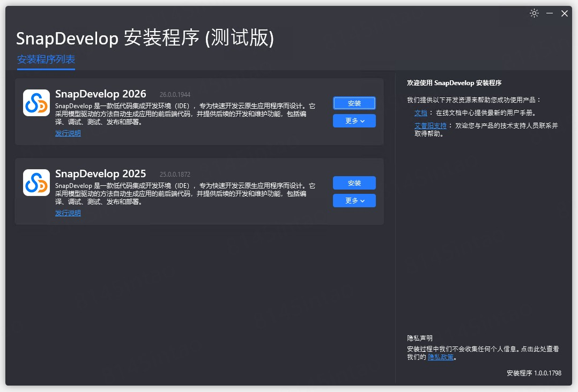Open 发行说明 link for SnapDevelop 2025

coord(68,213)
